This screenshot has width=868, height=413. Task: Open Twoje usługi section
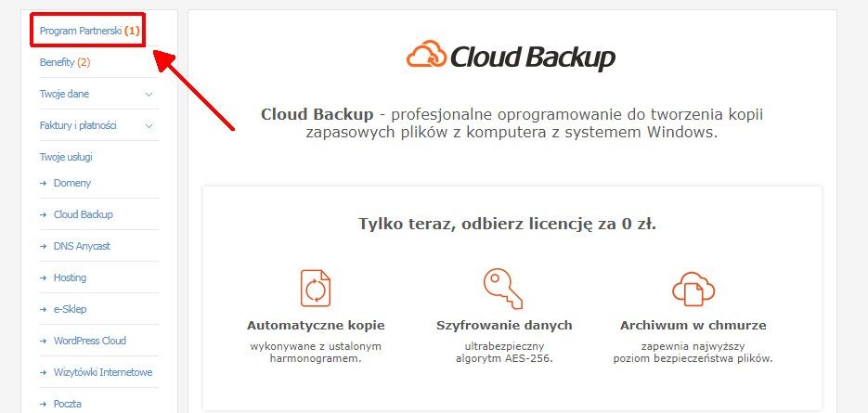pos(66,157)
